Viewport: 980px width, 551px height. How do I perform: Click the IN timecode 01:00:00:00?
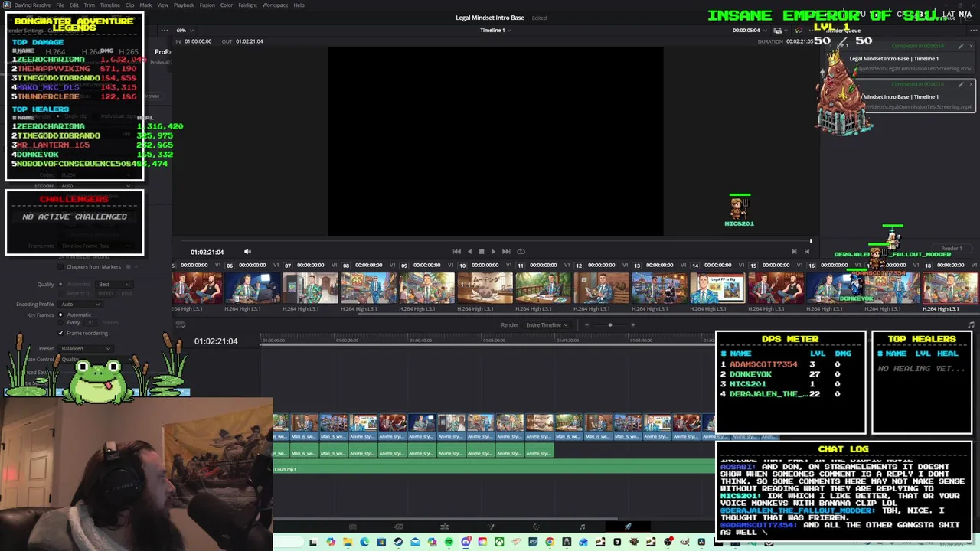(198, 41)
